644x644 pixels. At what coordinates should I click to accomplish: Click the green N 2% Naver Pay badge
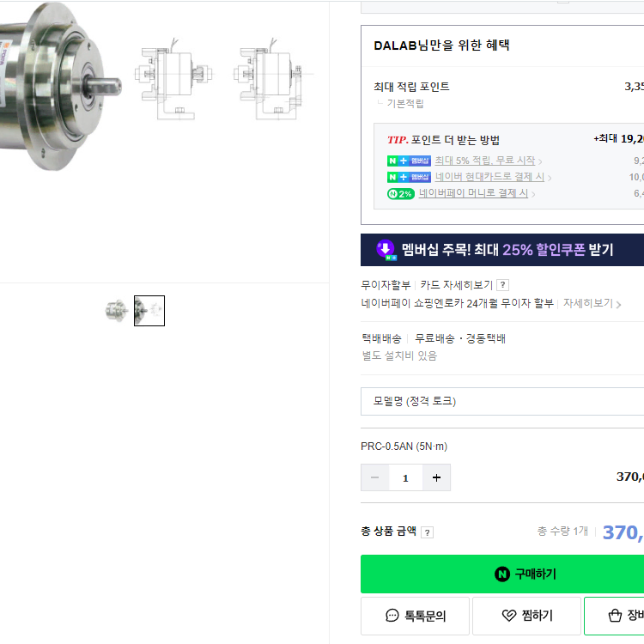point(400,193)
